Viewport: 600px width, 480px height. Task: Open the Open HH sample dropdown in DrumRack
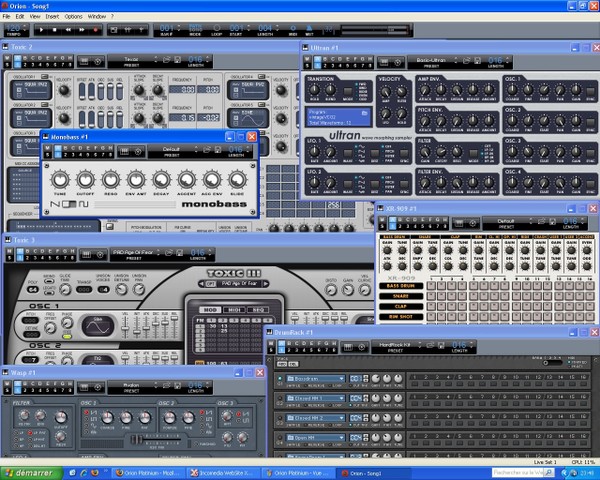315,438
